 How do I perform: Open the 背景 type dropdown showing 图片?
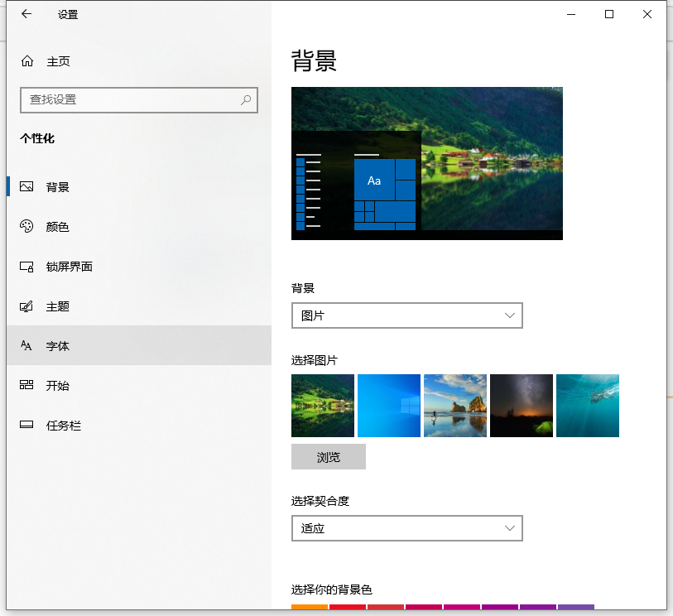tap(406, 315)
